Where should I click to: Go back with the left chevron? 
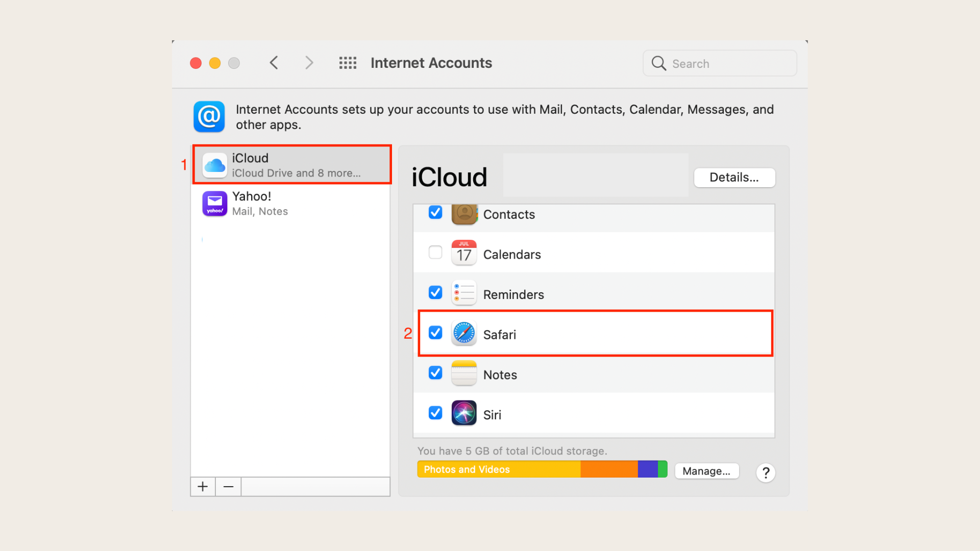click(274, 63)
